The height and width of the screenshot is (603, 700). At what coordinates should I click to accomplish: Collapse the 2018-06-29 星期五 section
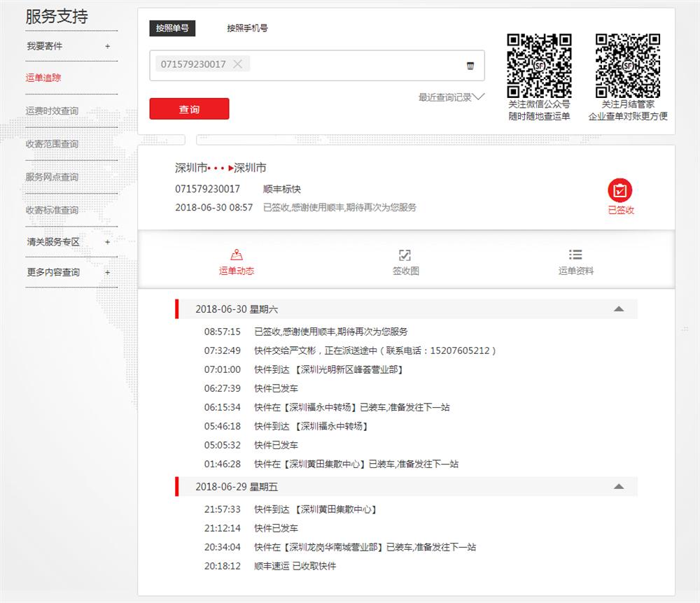[x=619, y=486]
